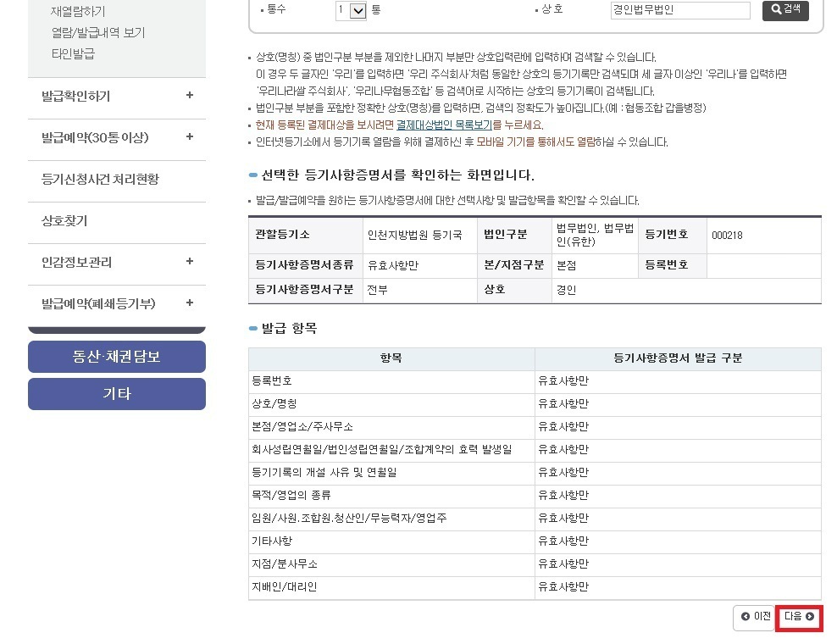Open 열람/발급내역 보기 in sidebar

point(97,32)
